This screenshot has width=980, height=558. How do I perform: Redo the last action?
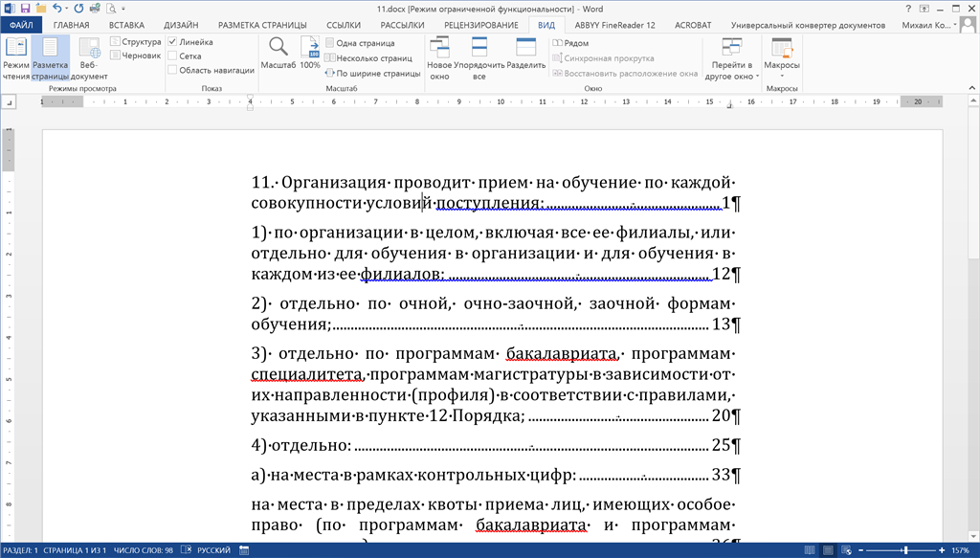78,9
